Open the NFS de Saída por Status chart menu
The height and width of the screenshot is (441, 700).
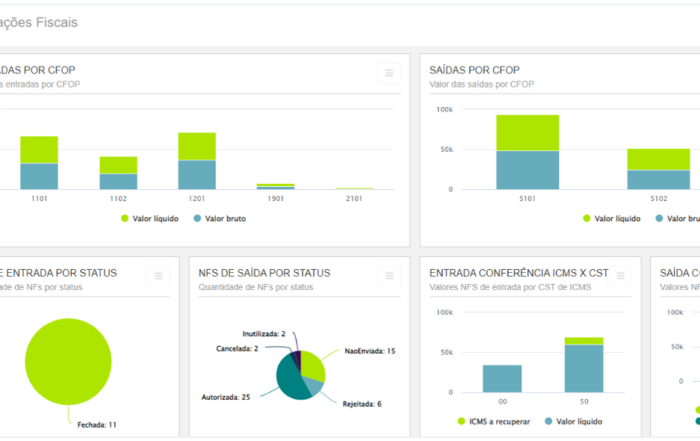[389, 276]
